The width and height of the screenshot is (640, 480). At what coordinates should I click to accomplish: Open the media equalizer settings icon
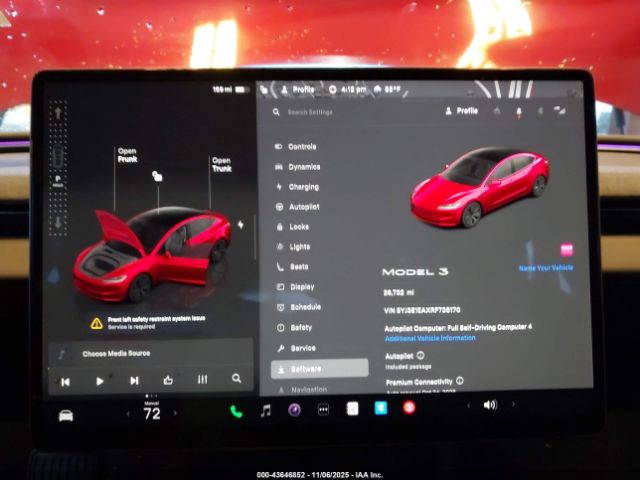[203, 380]
